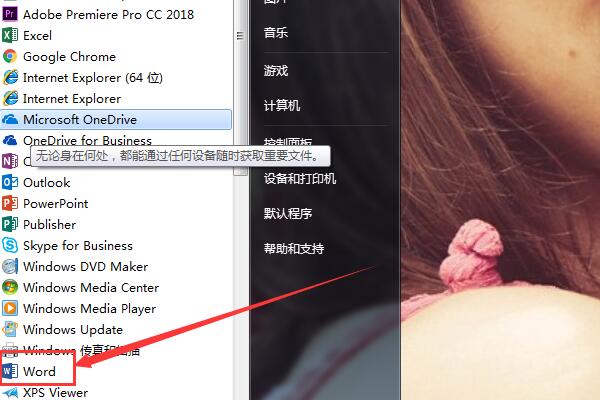Screen dimensions: 600x400
Task: Click the Windows Update icon
Action: point(10,329)
